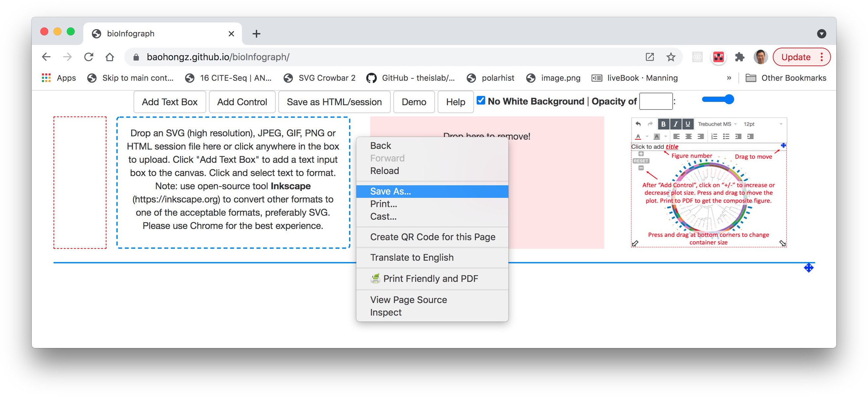Click the Add Text Box button
The image size is (868, 397).
169,101
